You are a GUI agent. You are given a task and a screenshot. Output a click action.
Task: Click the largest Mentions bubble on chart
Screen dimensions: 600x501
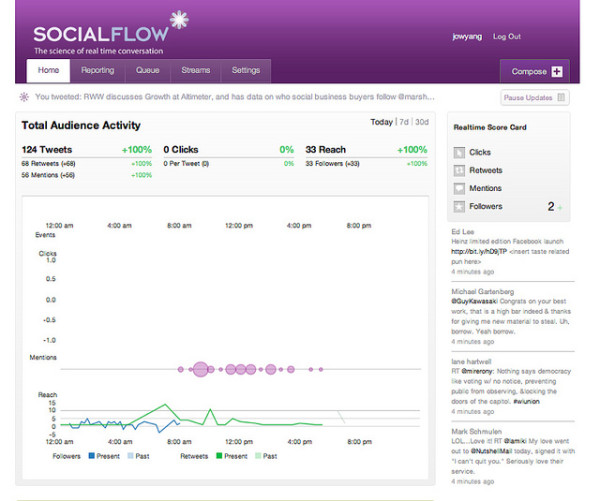coord(199,370)
